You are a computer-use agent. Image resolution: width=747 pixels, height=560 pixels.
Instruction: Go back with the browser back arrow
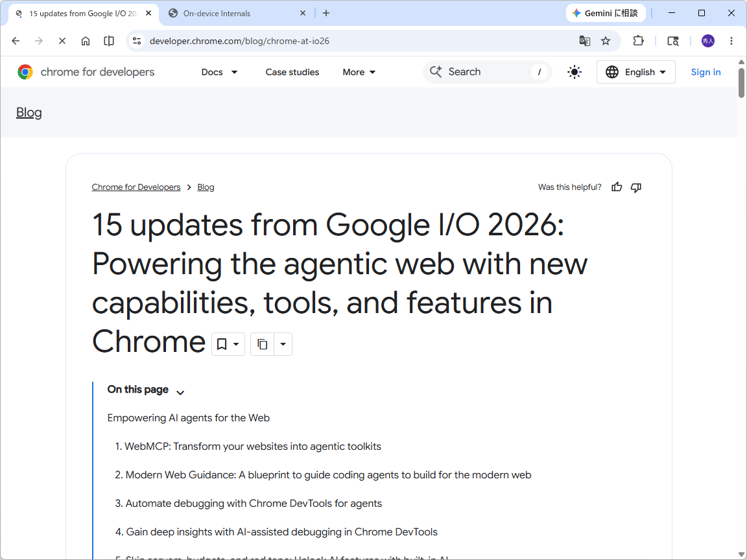click(16, 41)
